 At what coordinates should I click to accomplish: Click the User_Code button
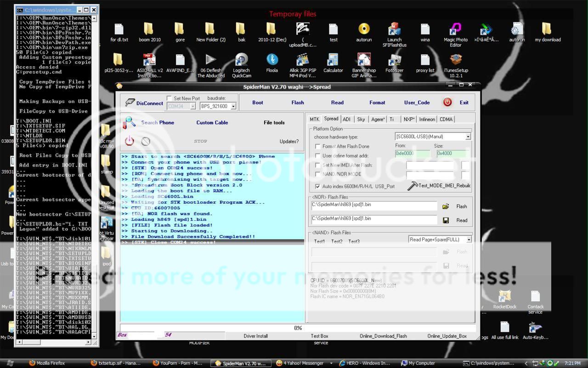pyautogui.click(x=417, y=103)
